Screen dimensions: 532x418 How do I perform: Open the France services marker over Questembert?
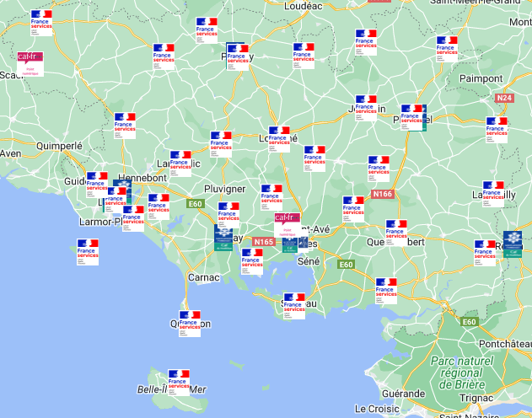coord(396,233)
